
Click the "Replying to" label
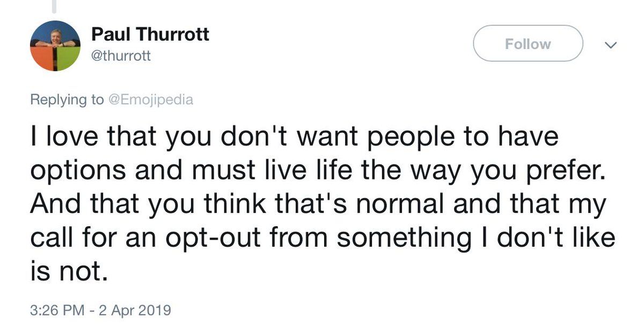pyautogui.click(x=67, y=100)
